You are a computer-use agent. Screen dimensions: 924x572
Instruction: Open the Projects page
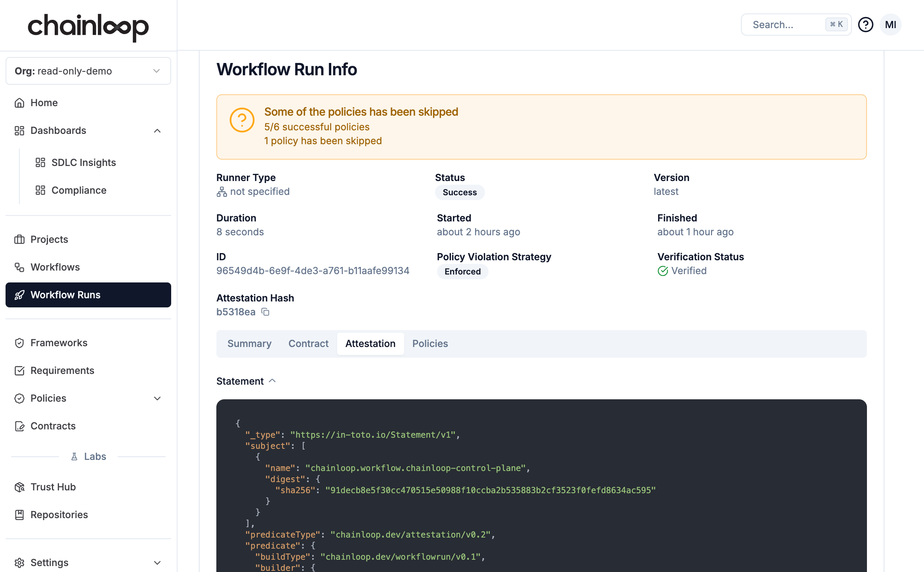88,239
